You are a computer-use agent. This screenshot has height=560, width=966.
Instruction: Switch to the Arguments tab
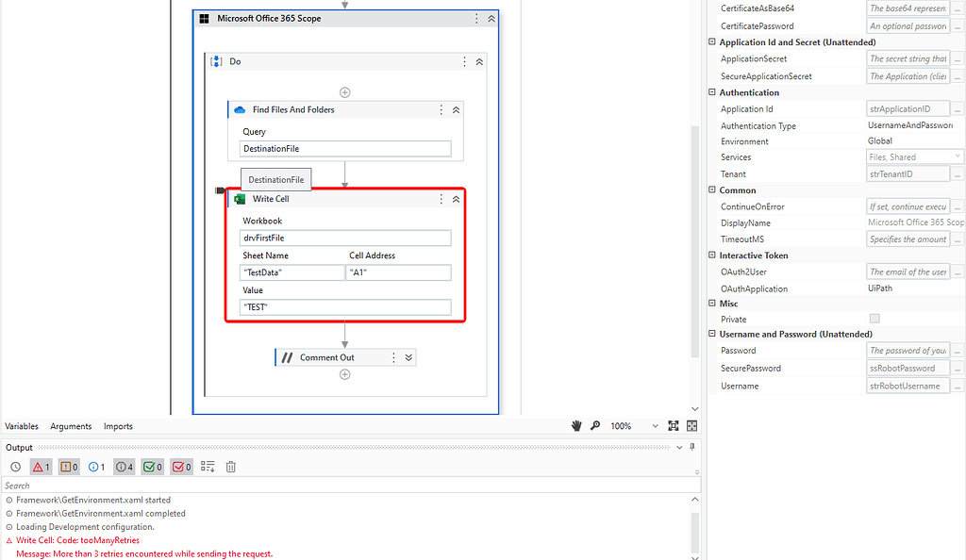(x=71, y=425)
